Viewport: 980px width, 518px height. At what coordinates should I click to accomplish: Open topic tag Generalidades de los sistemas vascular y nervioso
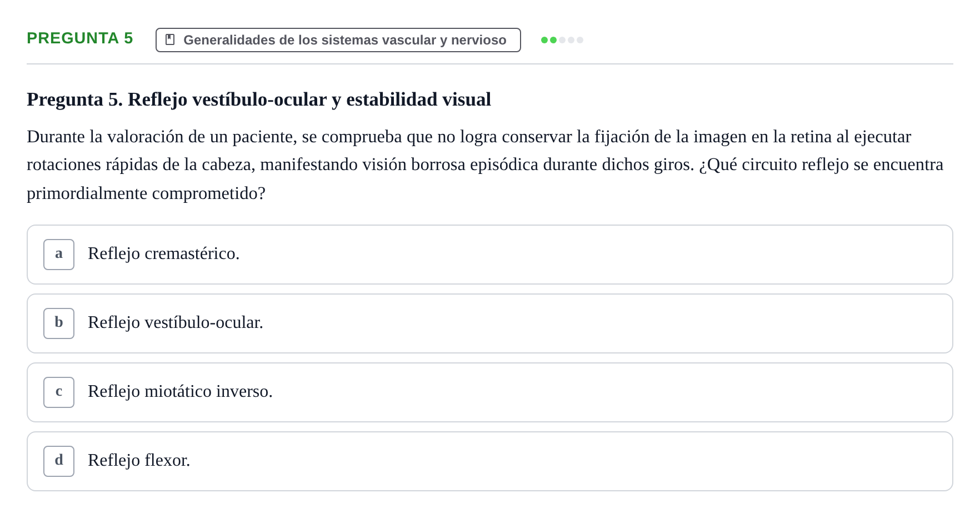pos(338,40)
